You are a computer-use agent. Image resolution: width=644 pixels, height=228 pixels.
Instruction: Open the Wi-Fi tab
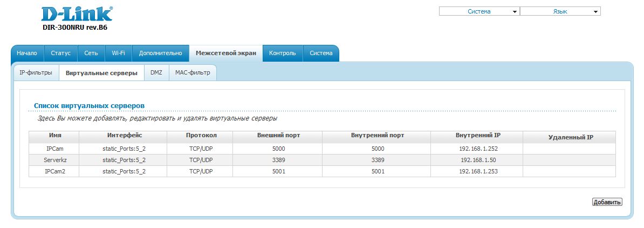tap(119, 53)
